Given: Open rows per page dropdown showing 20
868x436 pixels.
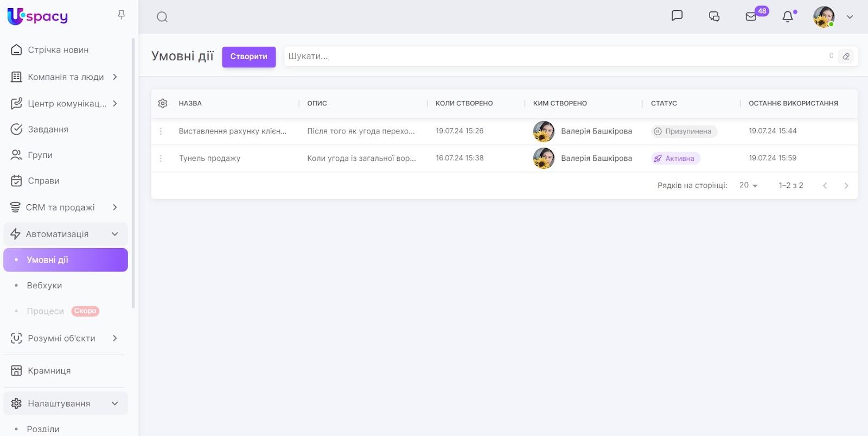Looking at the screenshot, I should pos(748,186).
